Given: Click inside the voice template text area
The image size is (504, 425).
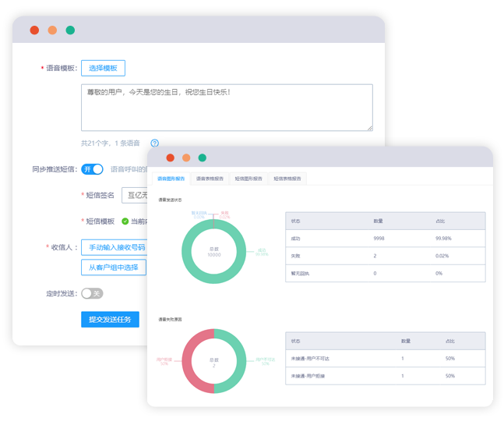Looking at the screenshot, I should 227,108.
